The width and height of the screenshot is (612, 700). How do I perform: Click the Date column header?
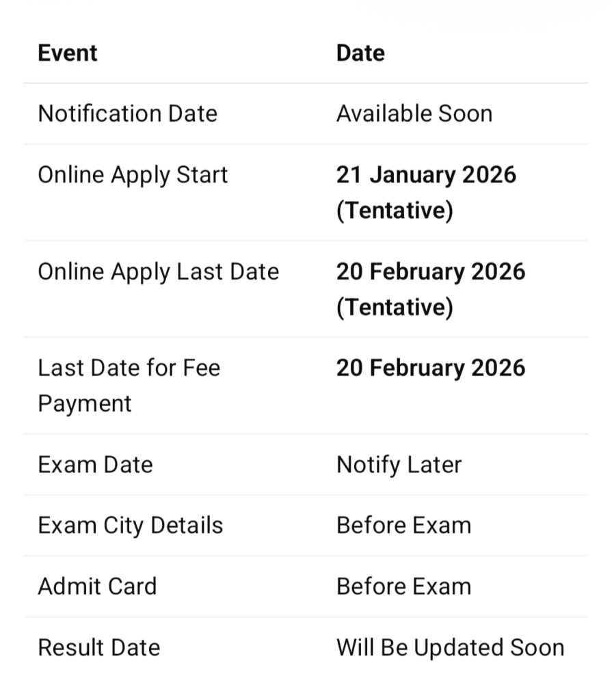coord(360,53)
